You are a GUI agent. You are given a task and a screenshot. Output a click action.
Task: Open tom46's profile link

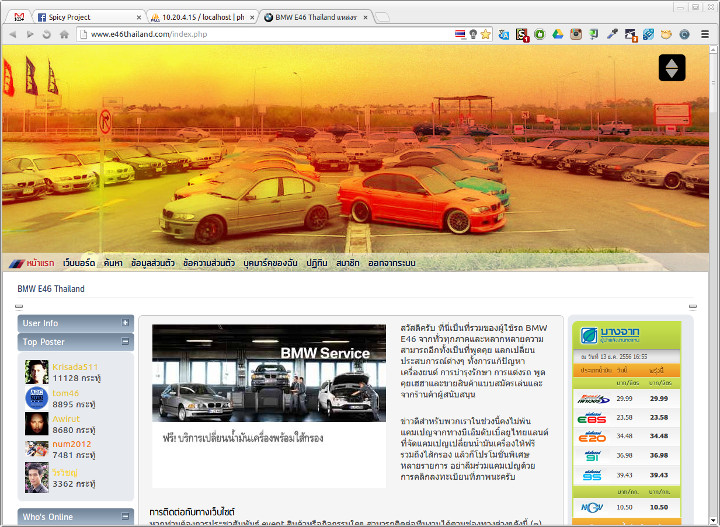coord(66,393)
